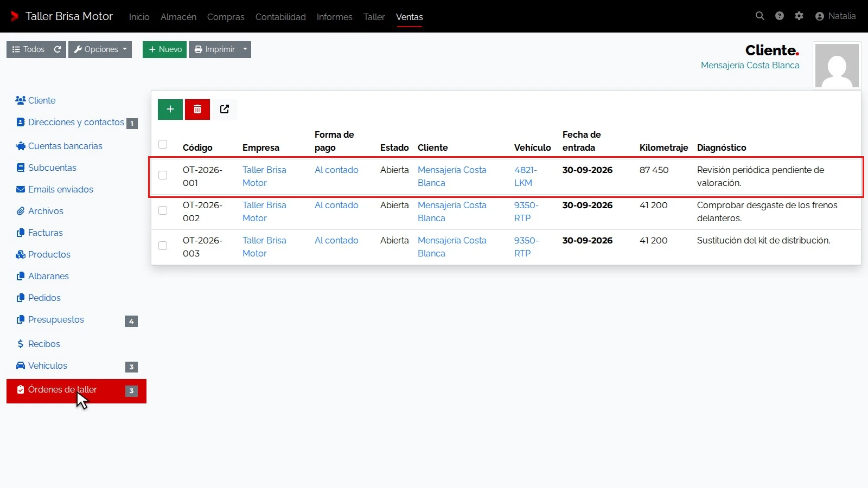Click the reload arrow button
868x488 pixels.
[58, 49]
